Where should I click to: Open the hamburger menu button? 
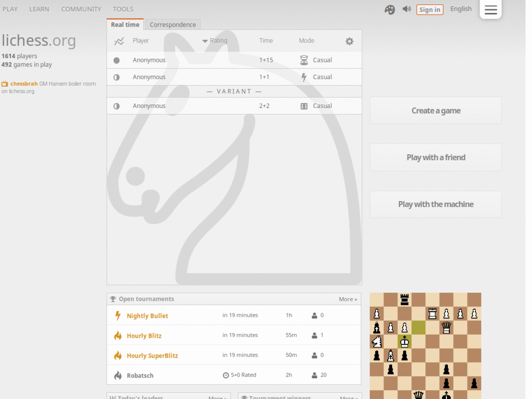tap(490, 9)
